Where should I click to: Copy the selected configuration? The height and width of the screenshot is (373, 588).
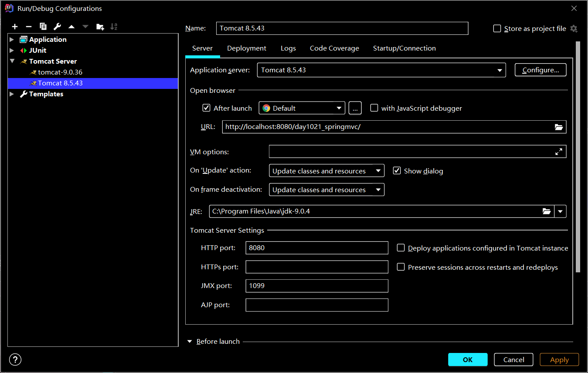coord(43,27)
